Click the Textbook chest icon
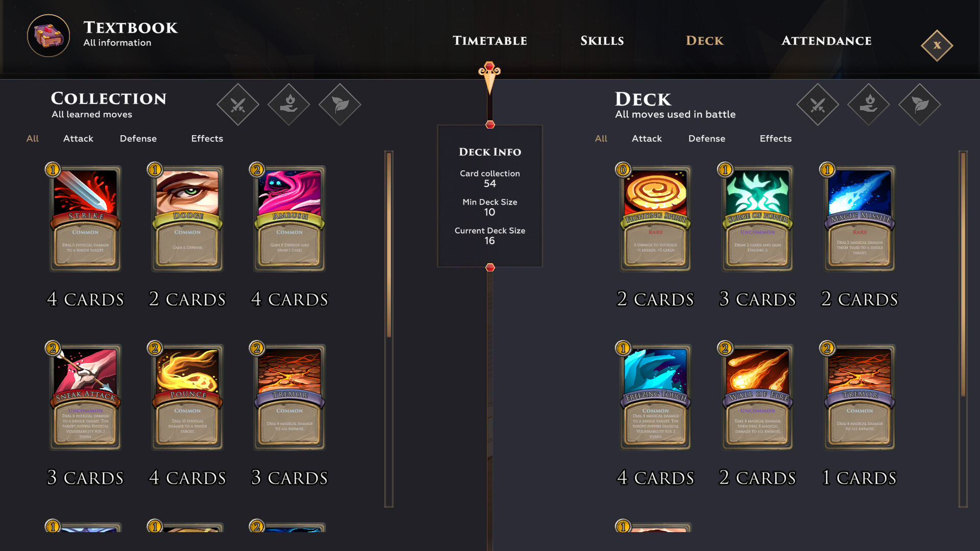Viewport: 980px width, 551px height. coord(48,36)
